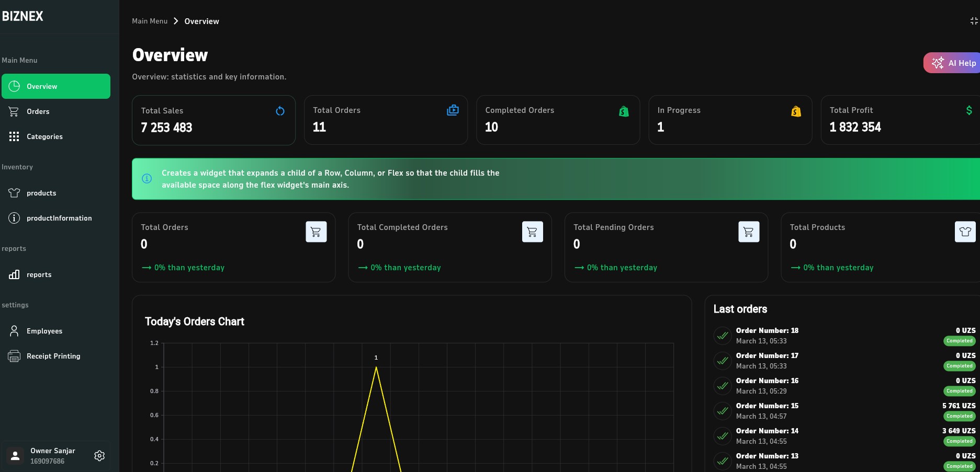This screenshot has height=472, width=980.
Task: Click the AI Help button
Action: (953, 63)
